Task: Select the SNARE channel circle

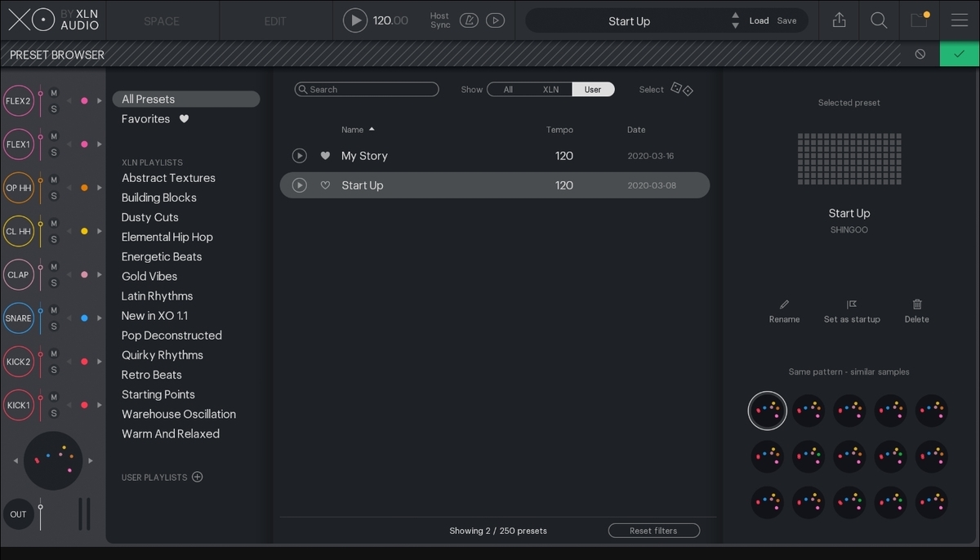Action: coord(18,318)
